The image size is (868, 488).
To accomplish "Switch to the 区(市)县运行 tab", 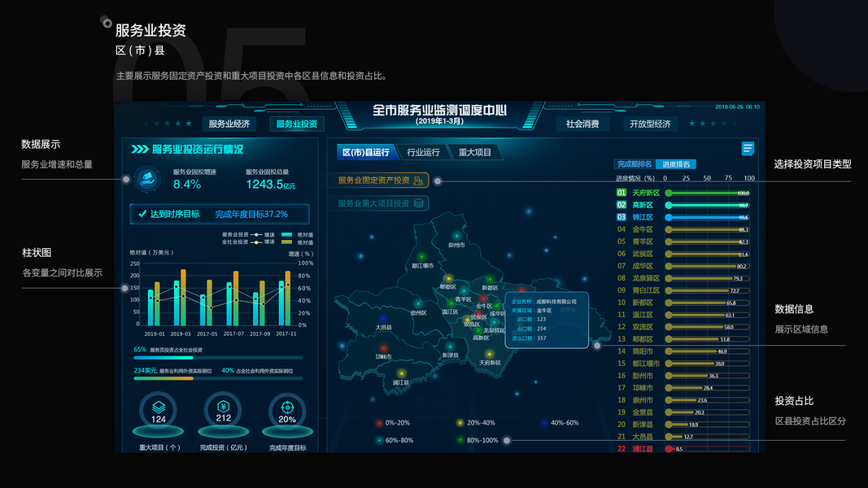I will 366,152.
